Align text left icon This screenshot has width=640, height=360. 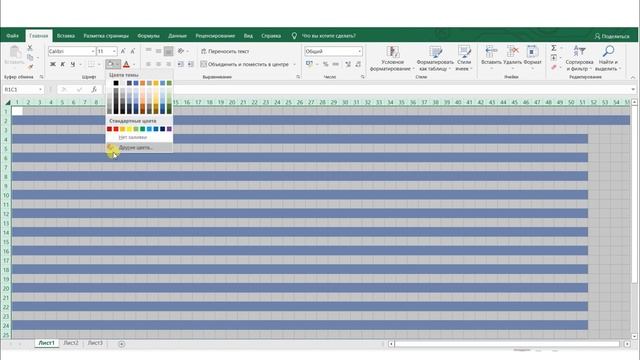148,64
